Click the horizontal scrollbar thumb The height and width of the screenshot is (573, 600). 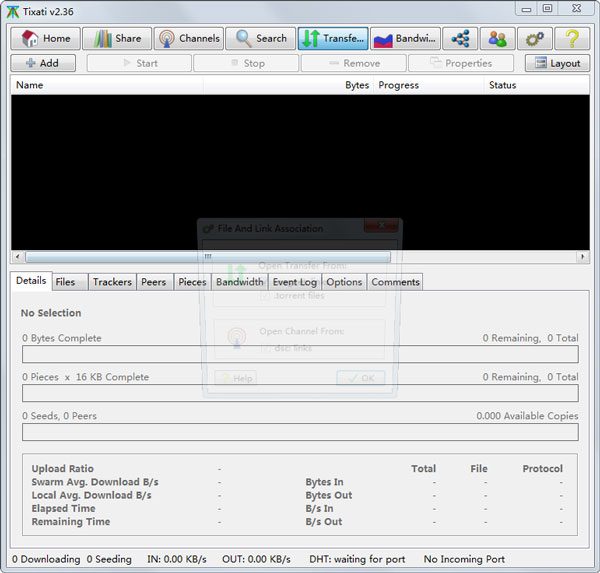pyautogui.click(x=208, y=256)
